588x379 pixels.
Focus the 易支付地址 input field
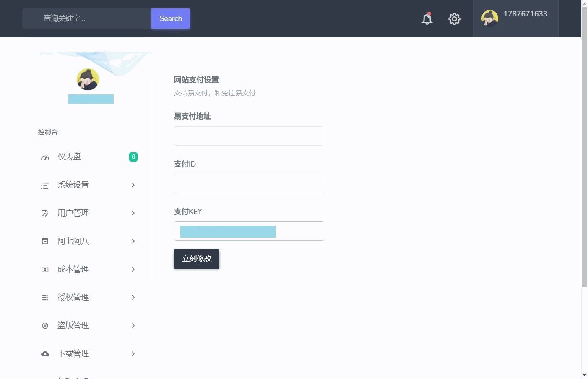249,136
